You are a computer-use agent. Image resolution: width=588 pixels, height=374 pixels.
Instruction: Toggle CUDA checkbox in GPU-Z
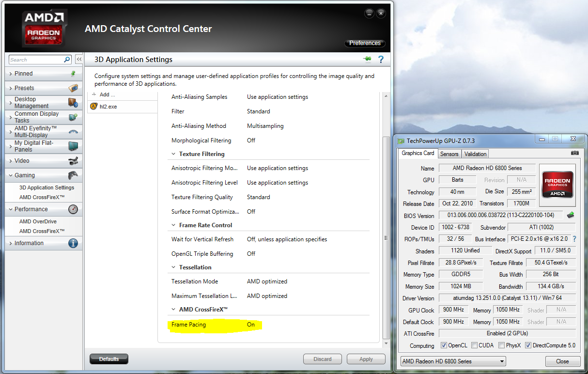coord(474,345)
